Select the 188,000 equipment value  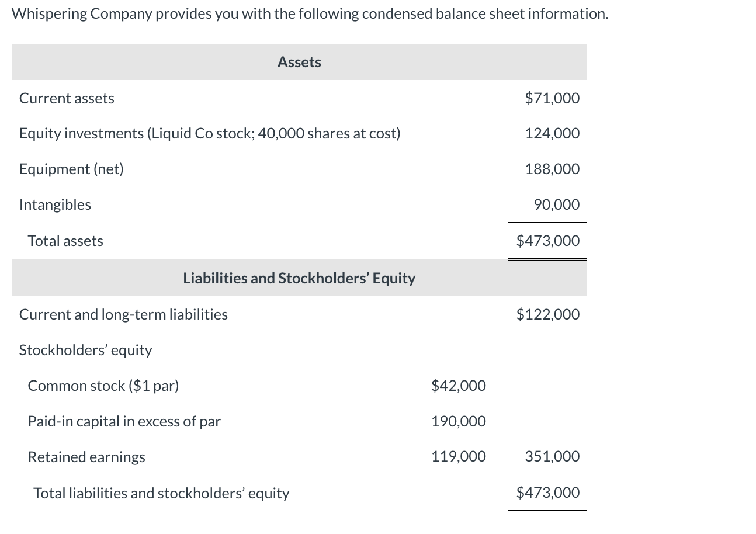pos(552,169)
